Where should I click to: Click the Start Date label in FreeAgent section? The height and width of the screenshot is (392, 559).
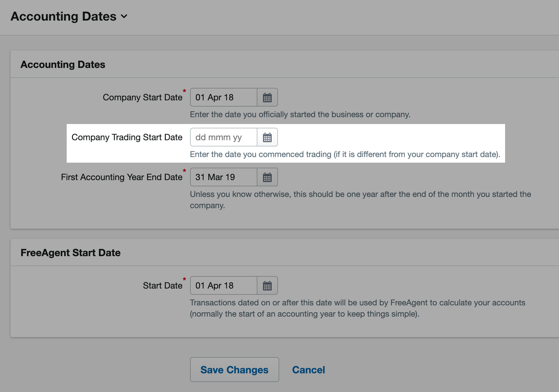point(162,286)
